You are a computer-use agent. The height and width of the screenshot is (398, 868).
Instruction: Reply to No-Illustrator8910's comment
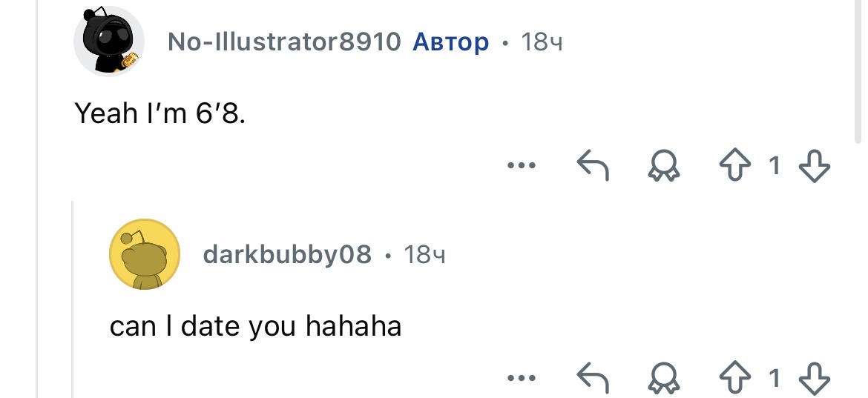(593, 166)
